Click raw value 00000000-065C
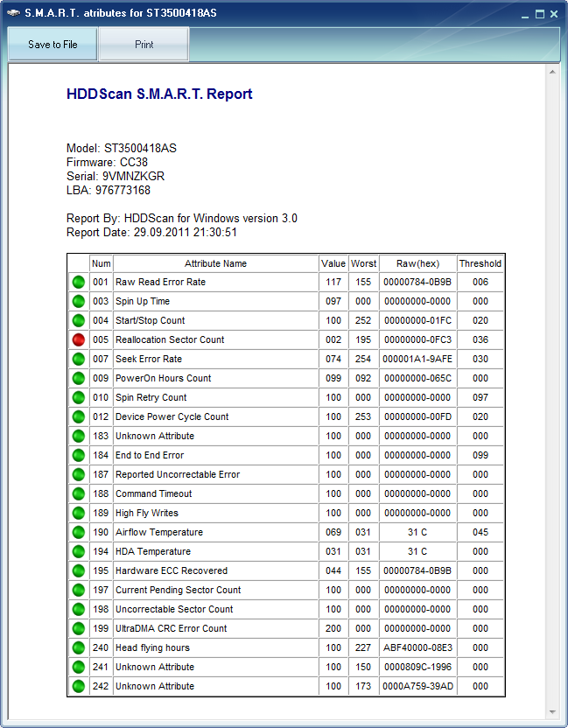This screenshot has height=728, width=568. point(417,378)
